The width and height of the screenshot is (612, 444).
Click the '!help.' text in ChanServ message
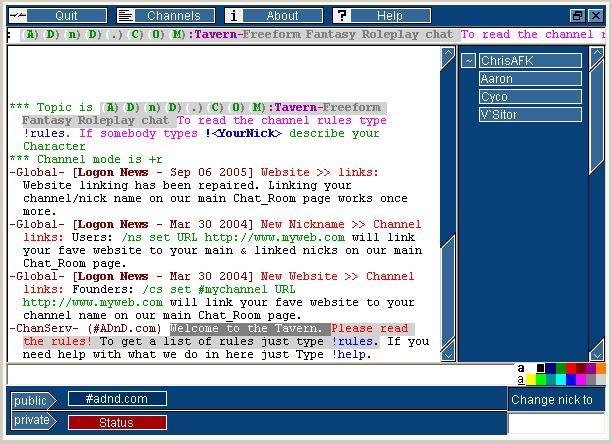pyautogui.click(x=351, y=354)
